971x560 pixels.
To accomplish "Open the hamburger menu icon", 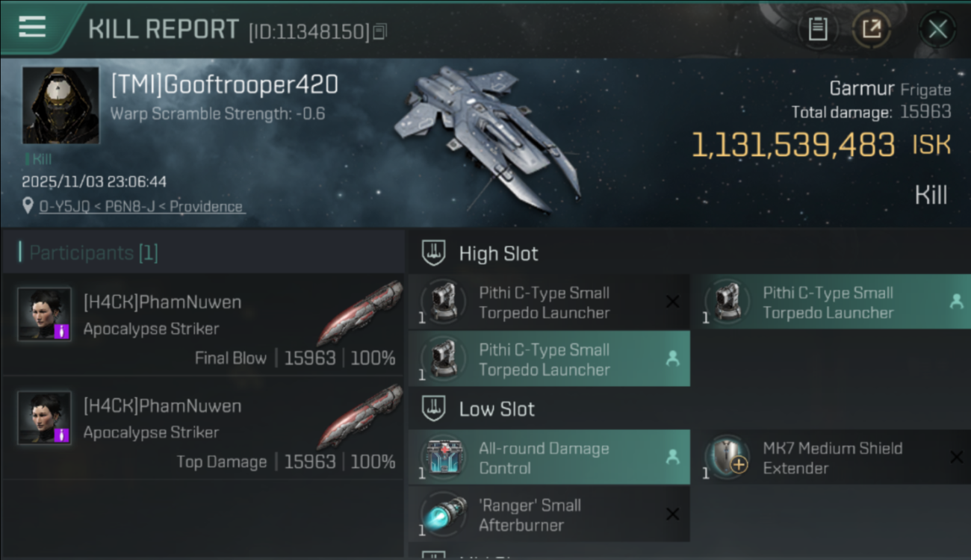I will tap(32, 27).
